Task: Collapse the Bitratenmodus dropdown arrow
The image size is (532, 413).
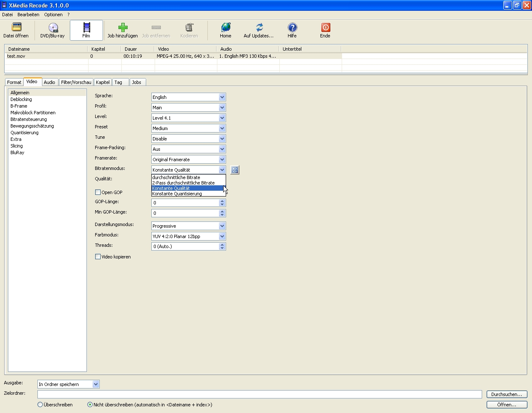Action: tap(222, 170)
